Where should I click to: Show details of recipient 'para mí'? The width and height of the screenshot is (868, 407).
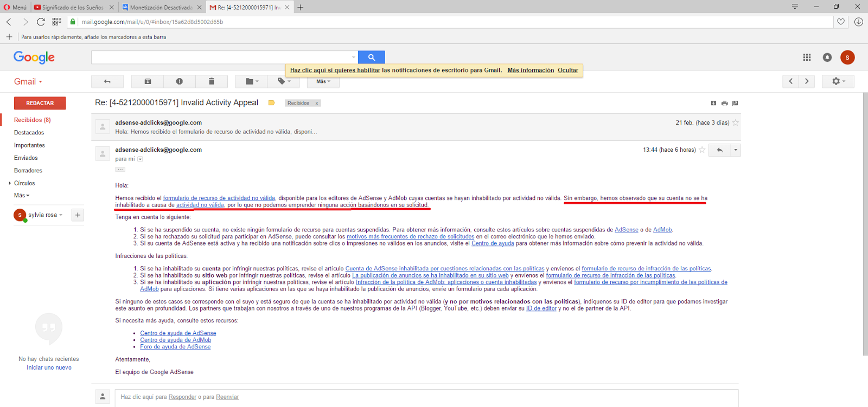click(140, 159)
